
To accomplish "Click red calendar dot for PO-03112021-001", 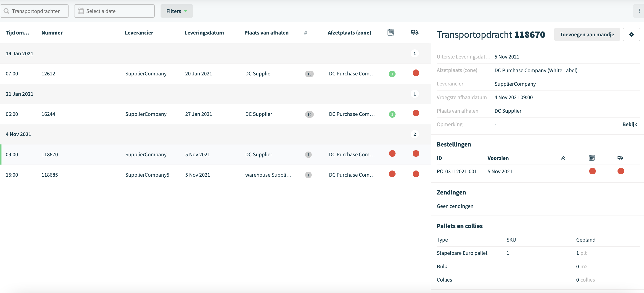I will (592, 171).
